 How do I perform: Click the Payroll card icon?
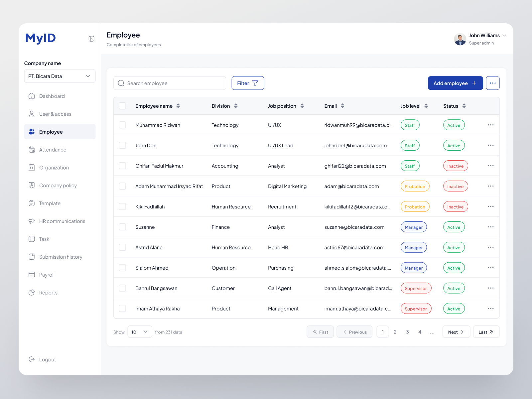tap(32, 275)
